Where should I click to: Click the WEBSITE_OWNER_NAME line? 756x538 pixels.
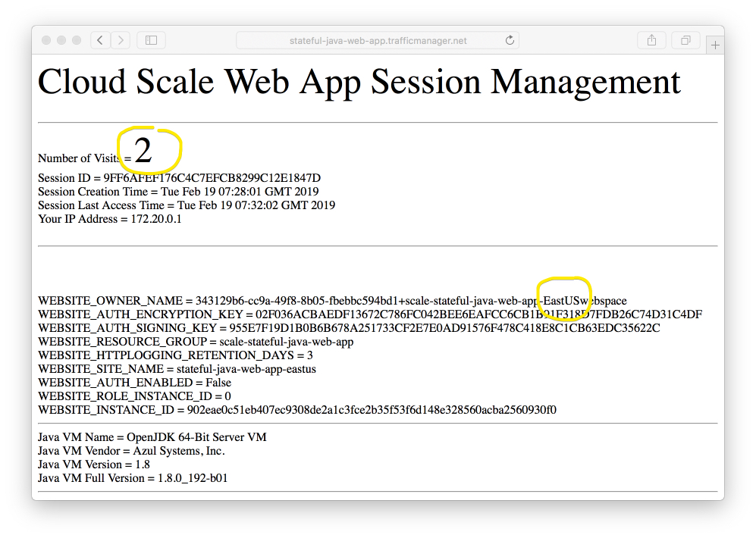332,301
